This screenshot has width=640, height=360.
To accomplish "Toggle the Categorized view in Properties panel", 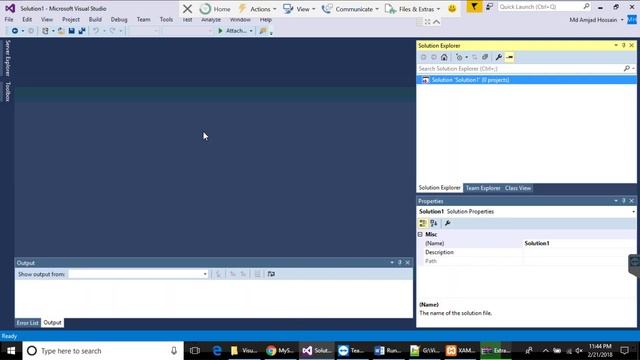I will click(x=423, y=223).
